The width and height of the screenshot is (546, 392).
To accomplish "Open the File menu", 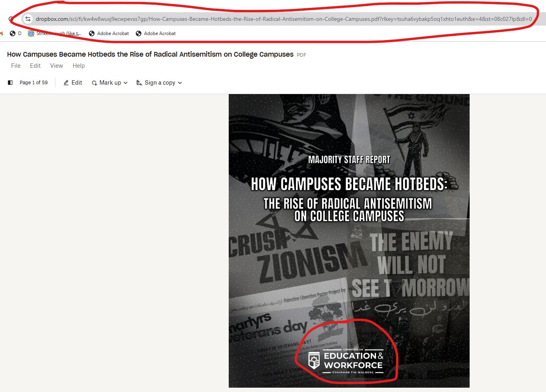I will point(16,66).
